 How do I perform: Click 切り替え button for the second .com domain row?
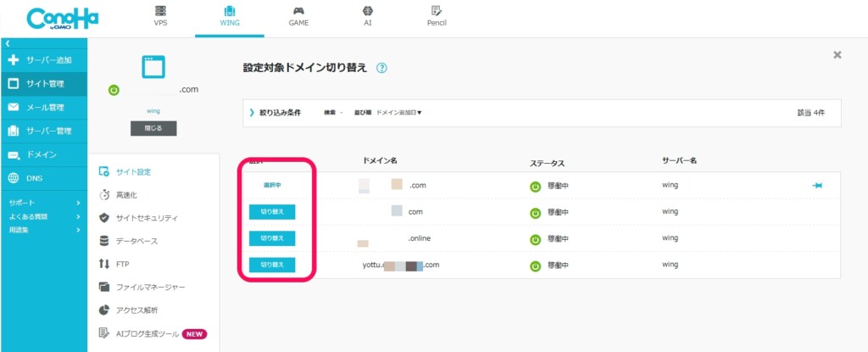click(x=272, y=212)
